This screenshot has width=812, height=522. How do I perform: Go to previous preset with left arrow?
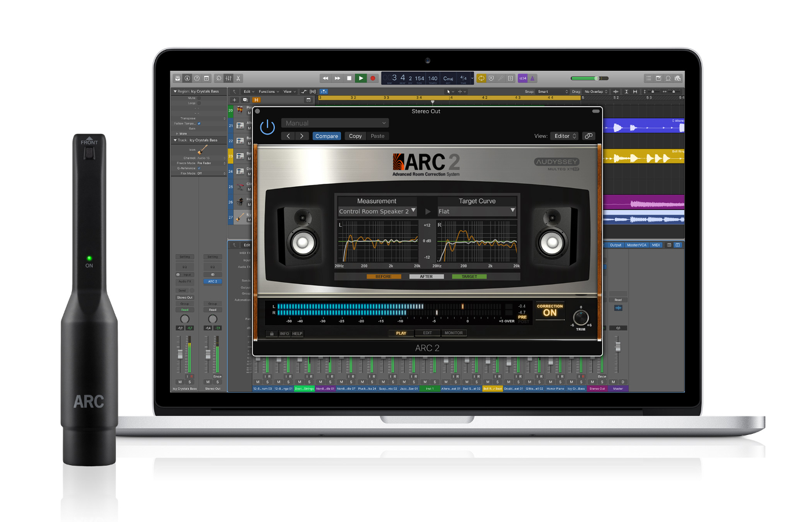[288, 136]
